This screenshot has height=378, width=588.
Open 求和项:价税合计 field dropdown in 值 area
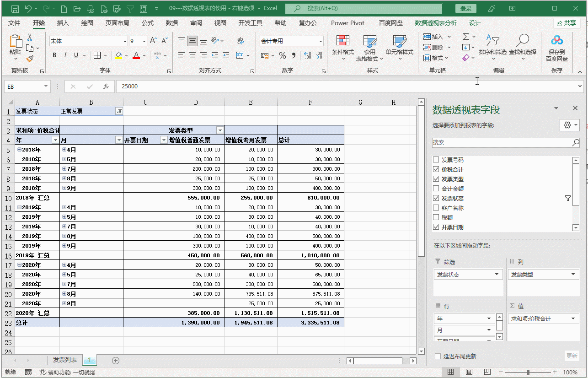coord(573,319)
